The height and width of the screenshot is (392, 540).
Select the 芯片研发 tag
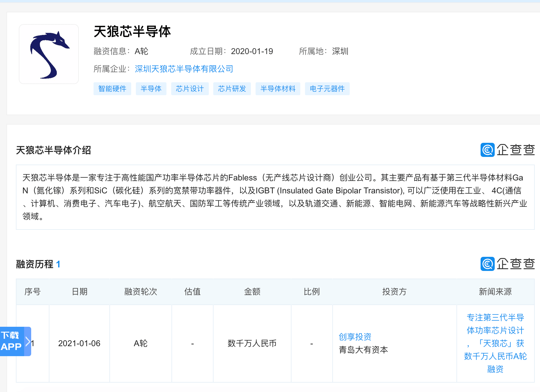(232, 89)
